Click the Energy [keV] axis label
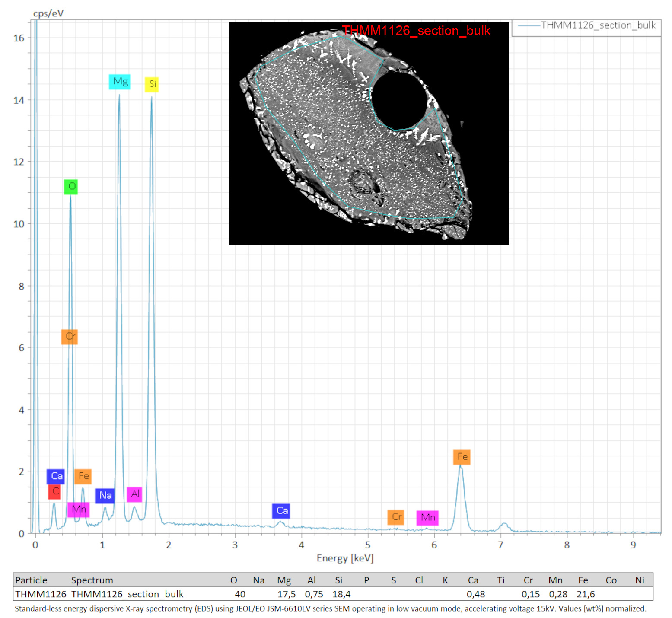Image resolution: width=672 pixels, height=618 pixels. tap(345, 558)
